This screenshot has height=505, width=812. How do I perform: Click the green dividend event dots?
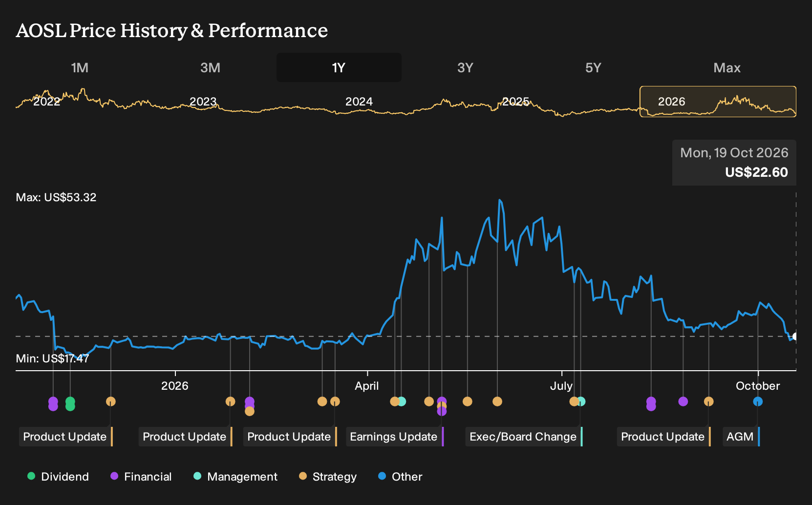point(70,404)
